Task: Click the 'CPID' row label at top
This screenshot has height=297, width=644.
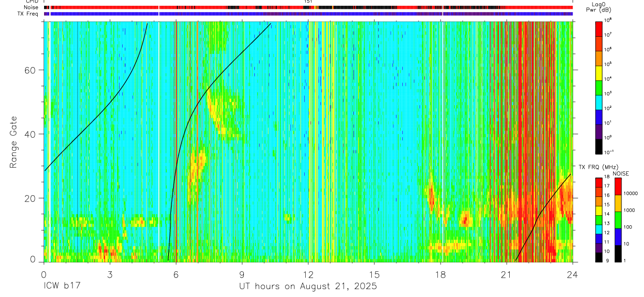Action: pos(33,2)
